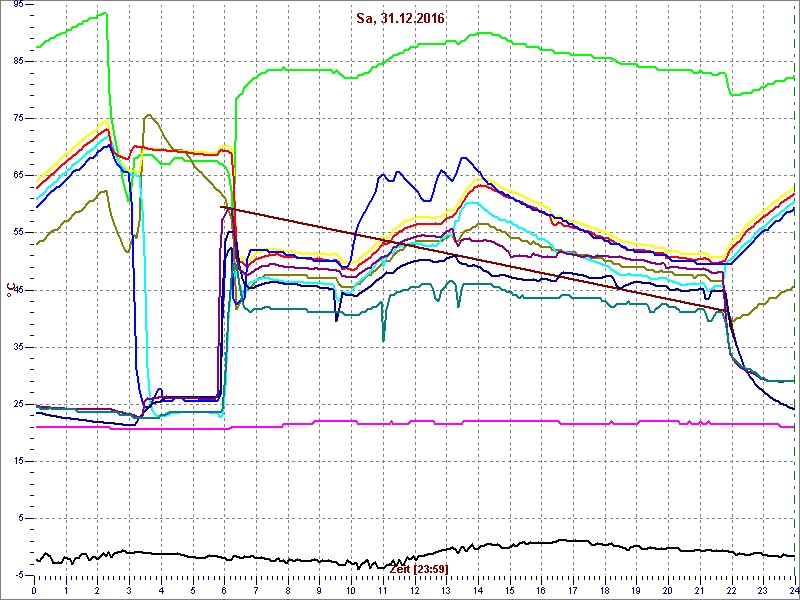Click hour 10 on the time axis
Screen dimensions: 800x600
[x=351, y=590]
